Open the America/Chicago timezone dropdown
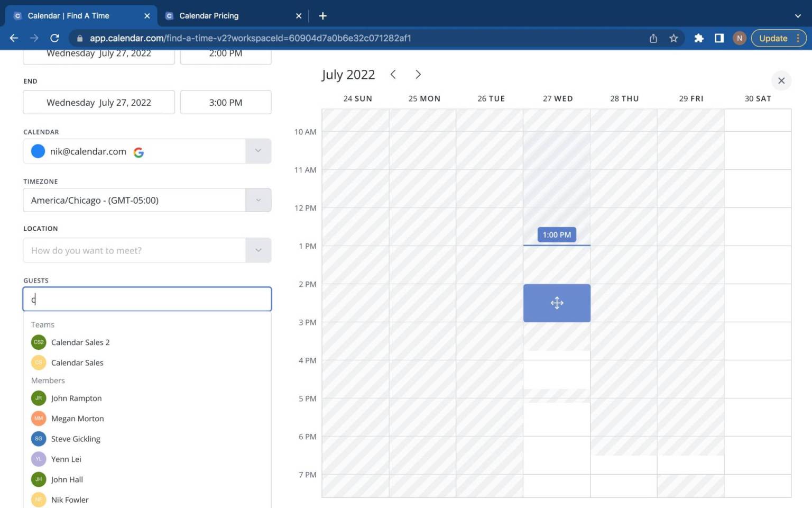 click(x=258, y=200)
